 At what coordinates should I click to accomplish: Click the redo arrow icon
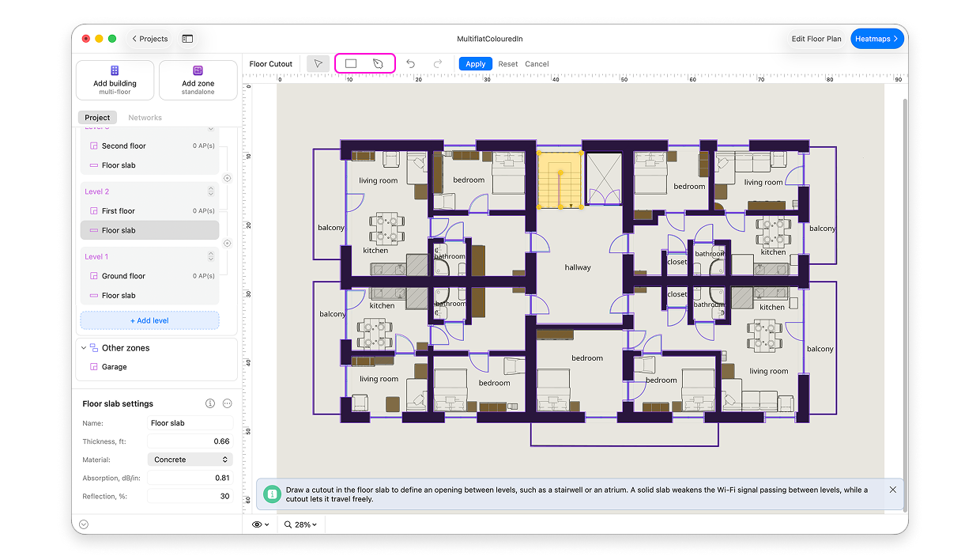tap(437, 64)
